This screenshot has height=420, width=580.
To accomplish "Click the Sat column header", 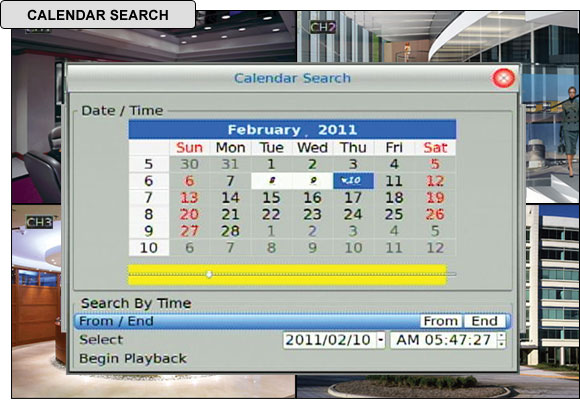I will [435, 148].
